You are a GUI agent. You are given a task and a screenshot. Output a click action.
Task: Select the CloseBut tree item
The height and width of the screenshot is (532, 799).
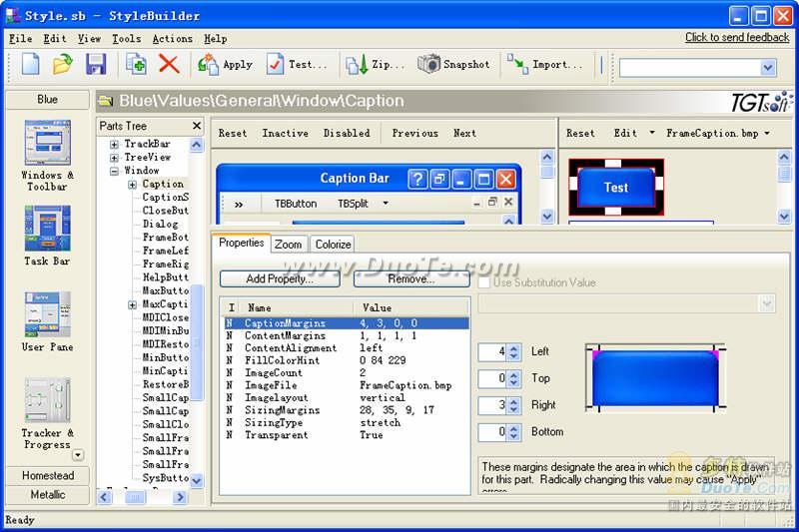tap(165, 211)
